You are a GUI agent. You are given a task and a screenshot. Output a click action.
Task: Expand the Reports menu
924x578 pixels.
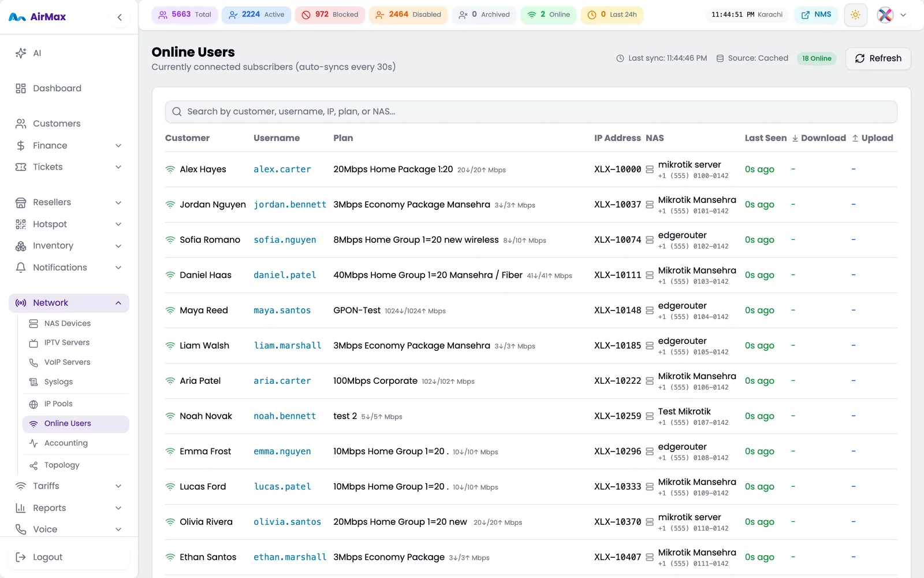[x=69, y=508]
